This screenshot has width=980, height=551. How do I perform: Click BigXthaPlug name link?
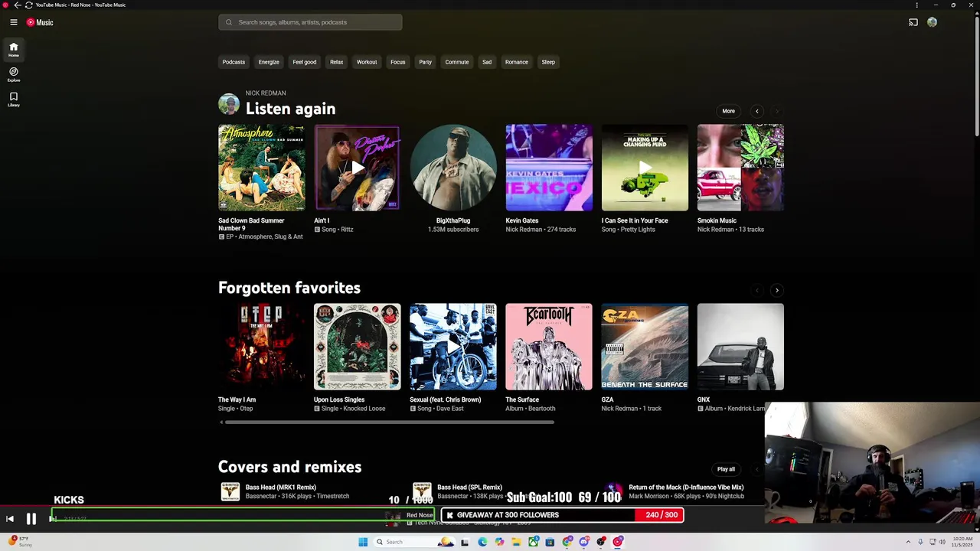coord(453,220)
